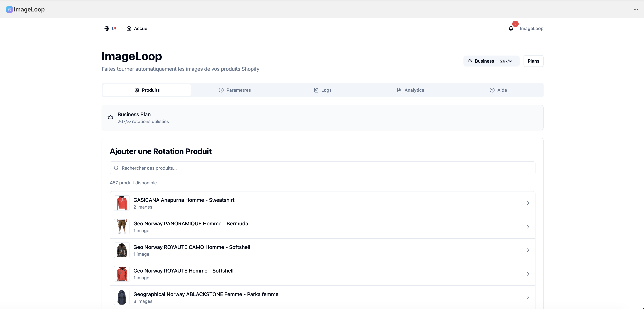Click the crown icon in Business Plan card
Image resolution: width=644 pixels, height=309 pixels.
tap(110, 118)
